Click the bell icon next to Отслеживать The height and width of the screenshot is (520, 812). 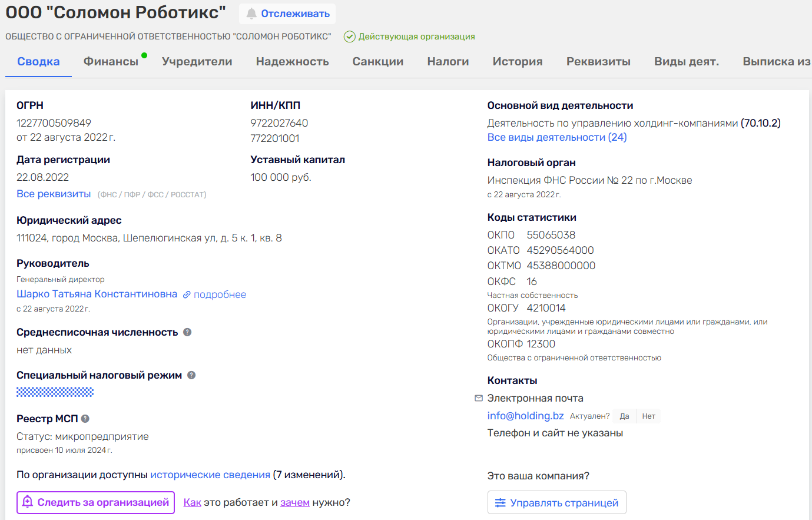251,14
